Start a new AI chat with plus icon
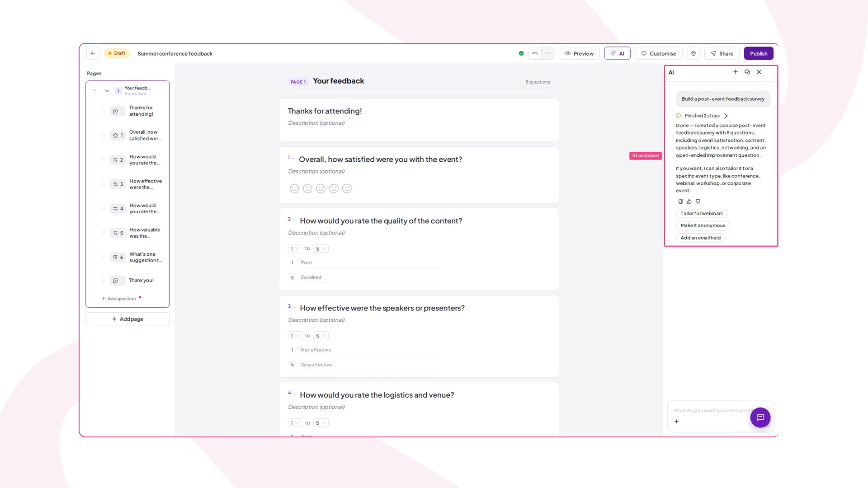The width and height of the screenshot is (868, 488). pyautogui.click(x=736, y=72)
